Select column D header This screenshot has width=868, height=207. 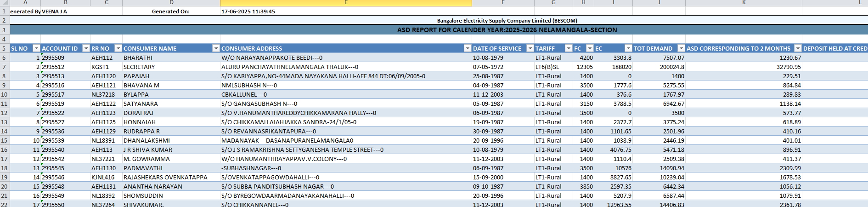coord(171,3)
